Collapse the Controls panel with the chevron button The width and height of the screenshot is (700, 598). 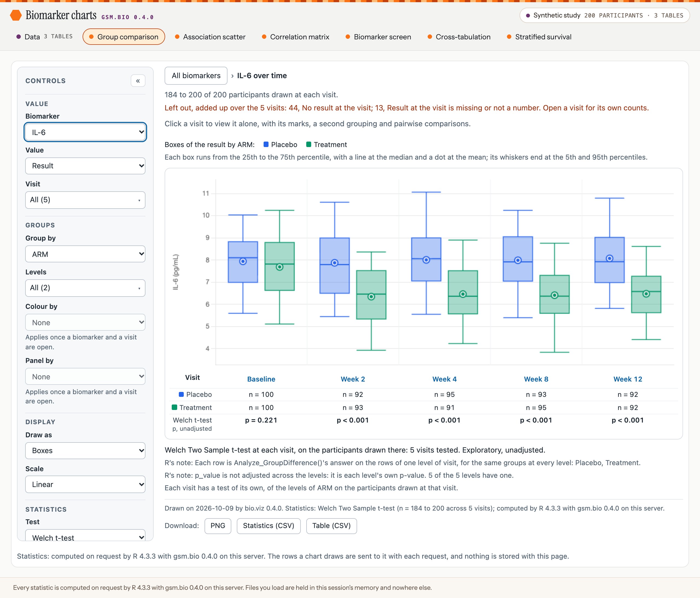tap(138, 81)
